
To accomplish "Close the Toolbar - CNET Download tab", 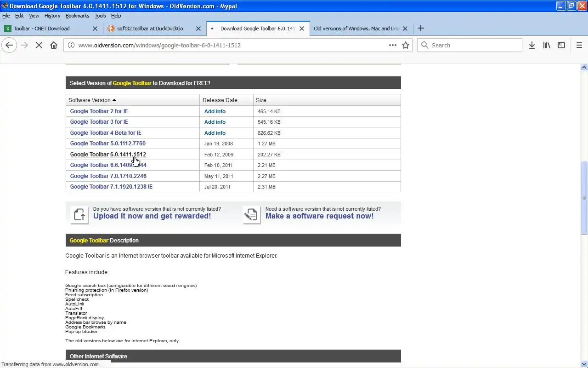I will click(x=95, y=28).
